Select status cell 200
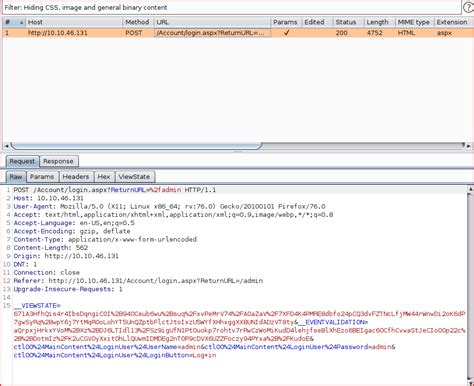The height and width of the screenshot is (386, 474). coord(341,33)
